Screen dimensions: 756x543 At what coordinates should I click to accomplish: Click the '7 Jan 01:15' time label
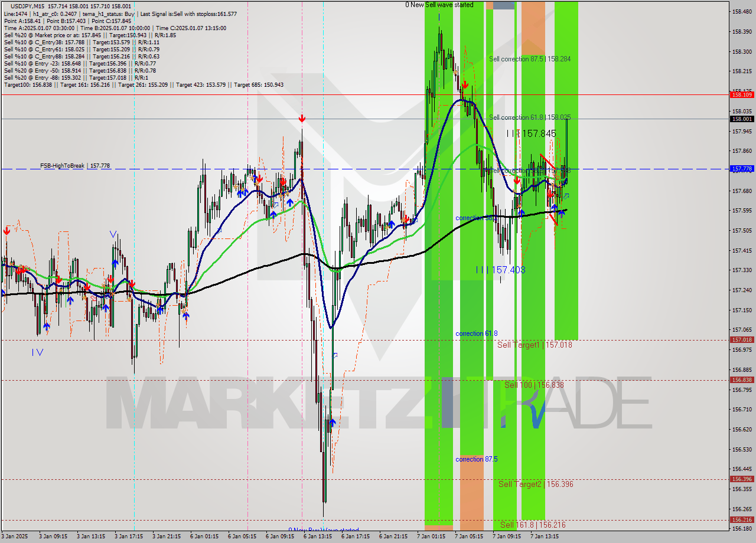(431, 537)
